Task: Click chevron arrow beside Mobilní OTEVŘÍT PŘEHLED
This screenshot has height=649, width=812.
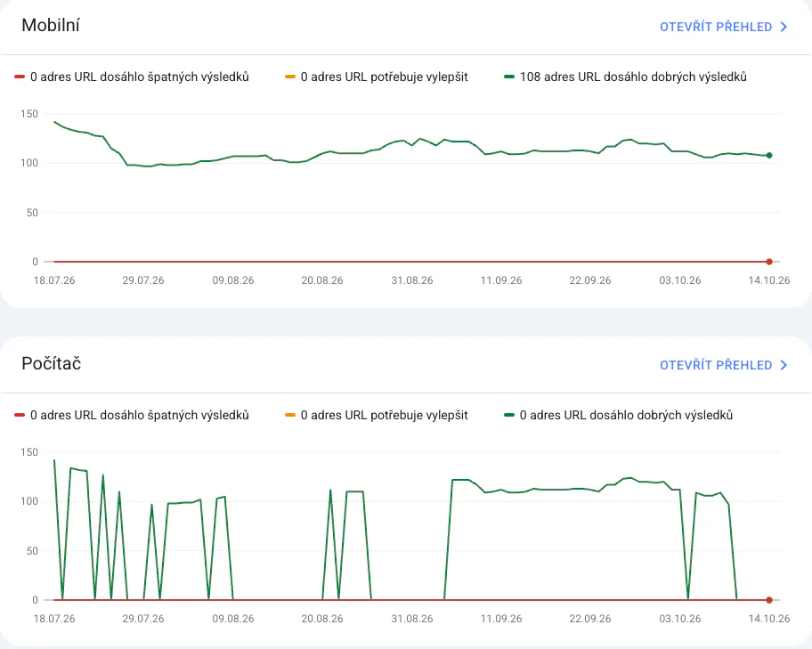Action: 784,27
